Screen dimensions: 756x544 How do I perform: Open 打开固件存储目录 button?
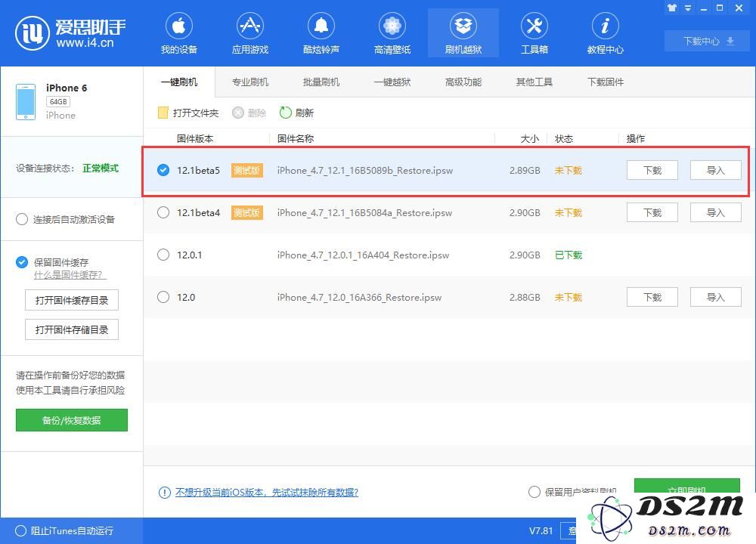pos(72,329)
